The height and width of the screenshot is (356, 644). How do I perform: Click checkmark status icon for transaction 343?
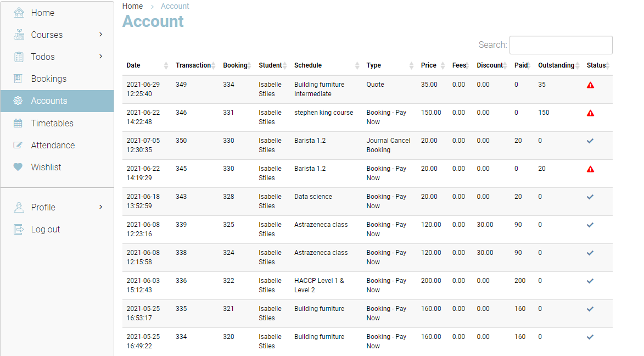click(x=590, y=197)
